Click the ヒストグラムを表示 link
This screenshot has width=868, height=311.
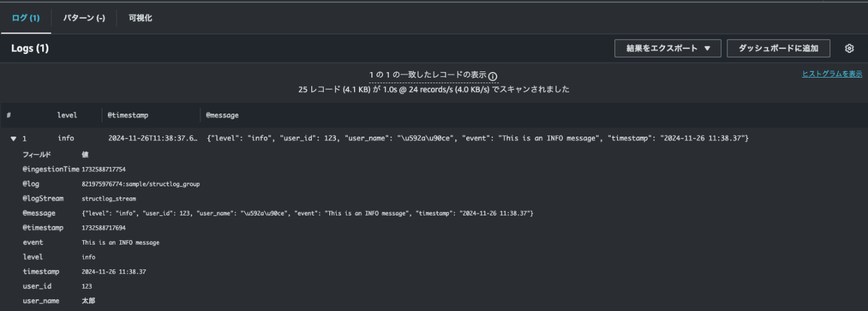(x=832, y=73)
